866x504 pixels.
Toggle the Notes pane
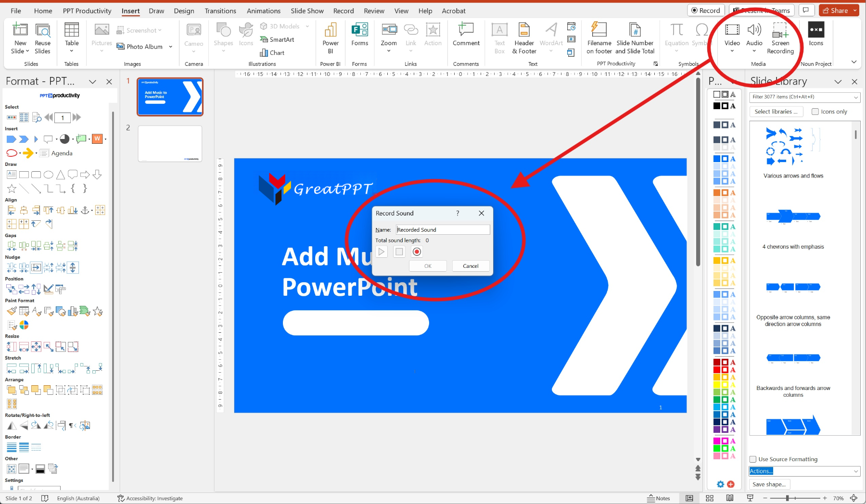pyautogui.click(x=658, y=498)
